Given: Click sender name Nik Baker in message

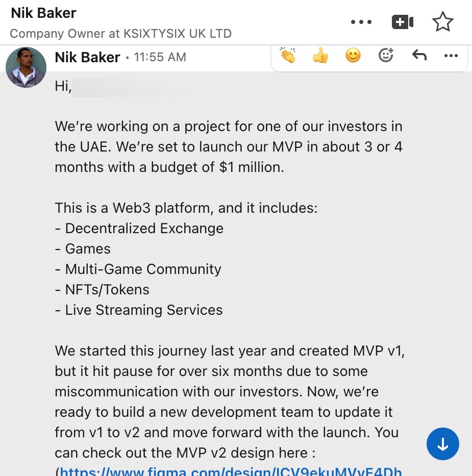Looking at the screenshot, I should 87,57.
